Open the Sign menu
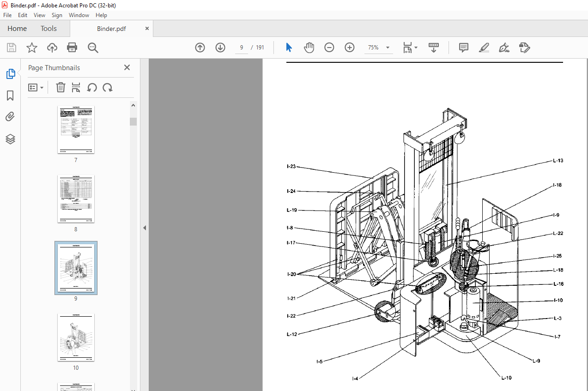Image resolution: width=588 pixels, height=391 pixels. [x=57, y=15]
